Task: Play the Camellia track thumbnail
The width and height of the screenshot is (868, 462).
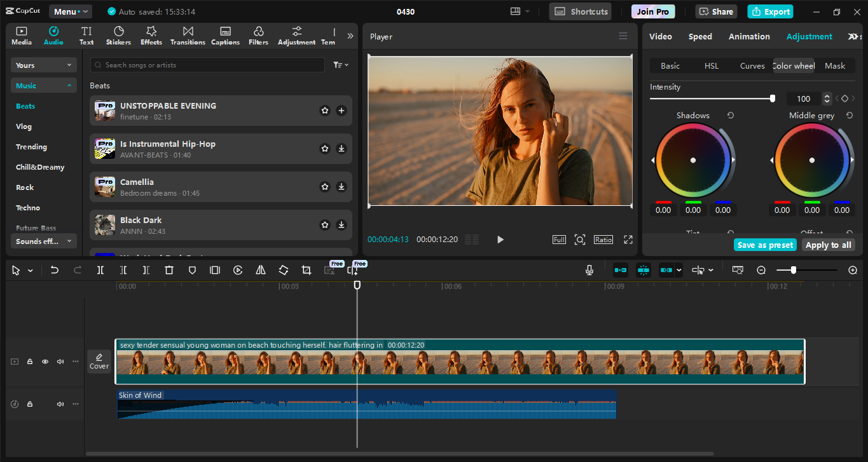Action: (105, 186)
